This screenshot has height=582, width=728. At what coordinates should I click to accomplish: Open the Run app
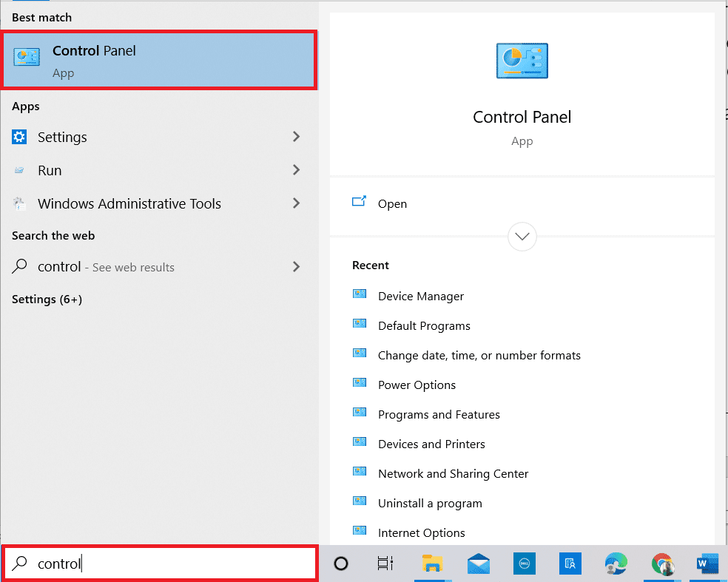point(50,170)
